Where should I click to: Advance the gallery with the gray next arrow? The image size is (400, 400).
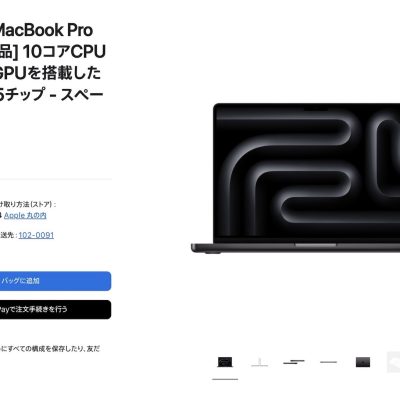point(394,362)
